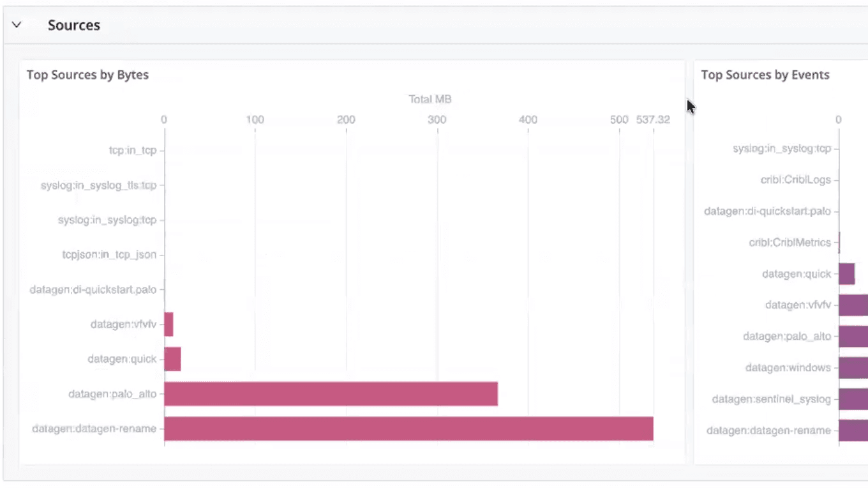Click the Top Sources by Events title

pos(765,75)
